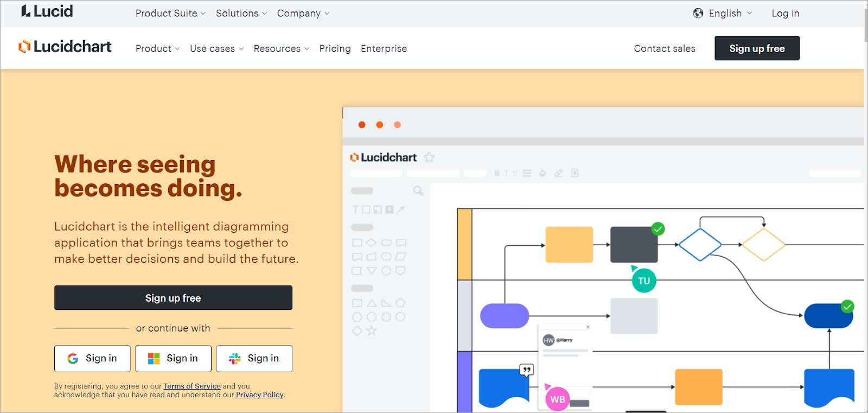The image size is (868, 413).
Task: Expand the Product Suite dropdown
Action: pos(170,13)
